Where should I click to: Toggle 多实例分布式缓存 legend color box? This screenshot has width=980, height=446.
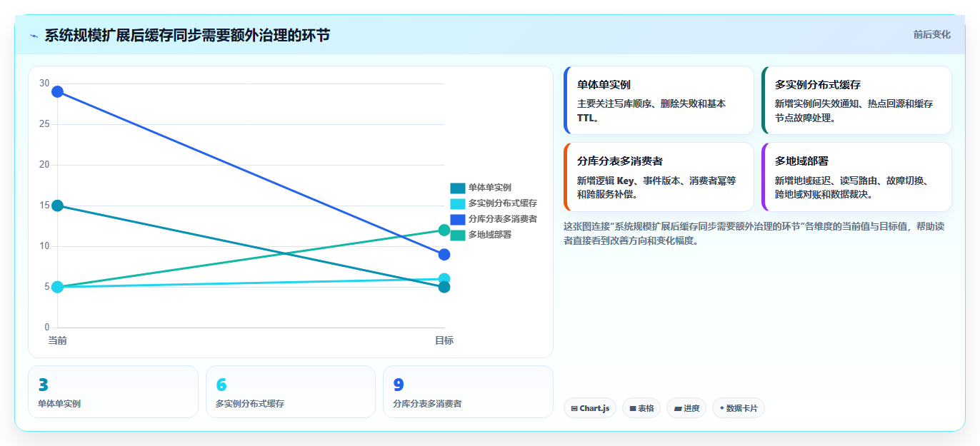457,203
